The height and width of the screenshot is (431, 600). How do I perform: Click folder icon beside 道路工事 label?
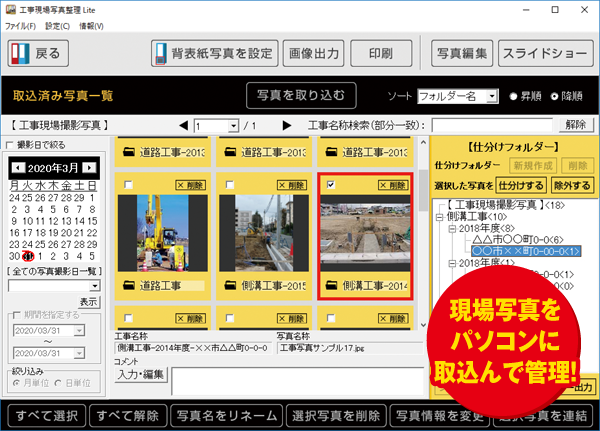point(129,285)
